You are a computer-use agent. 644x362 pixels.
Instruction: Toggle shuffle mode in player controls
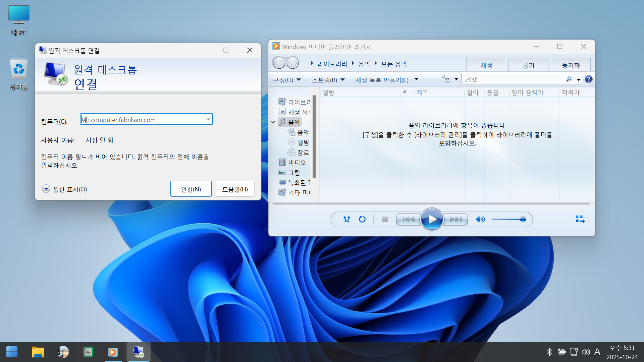346,219
